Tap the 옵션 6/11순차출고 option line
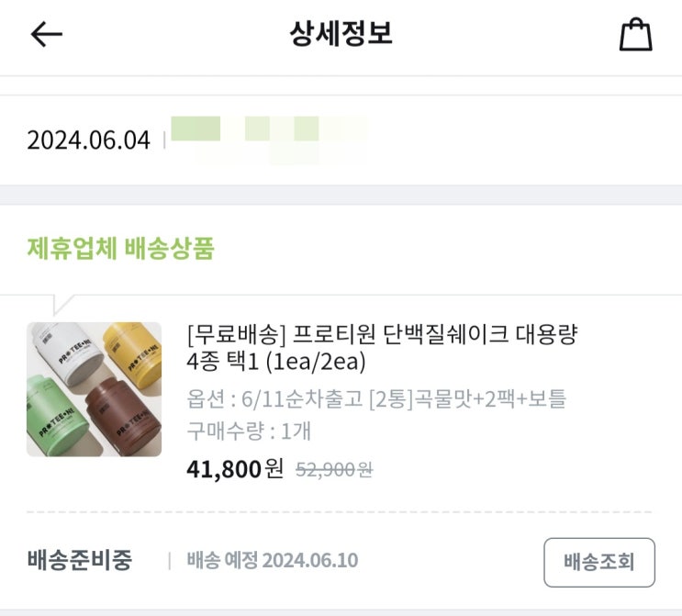This screenshot has width=682, height=616. 376,398
